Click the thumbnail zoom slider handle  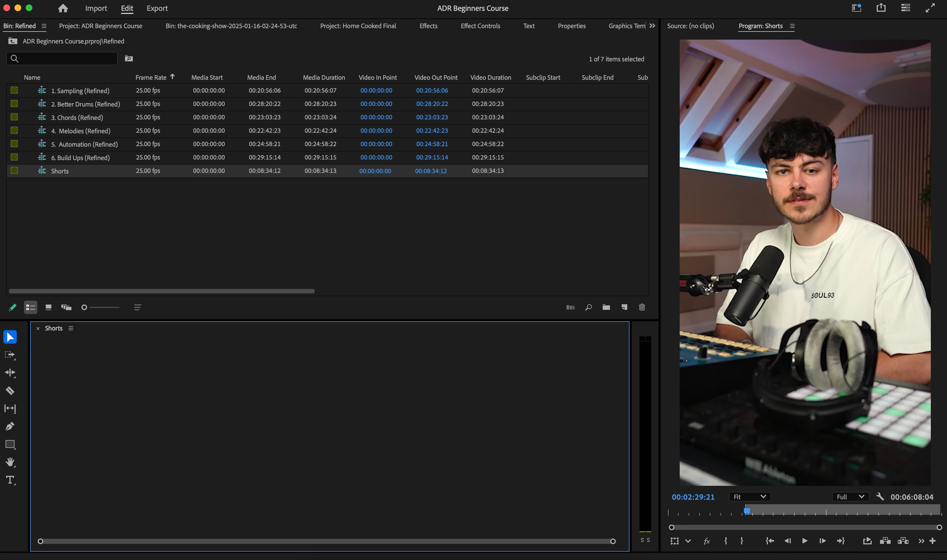click(84, 307)
